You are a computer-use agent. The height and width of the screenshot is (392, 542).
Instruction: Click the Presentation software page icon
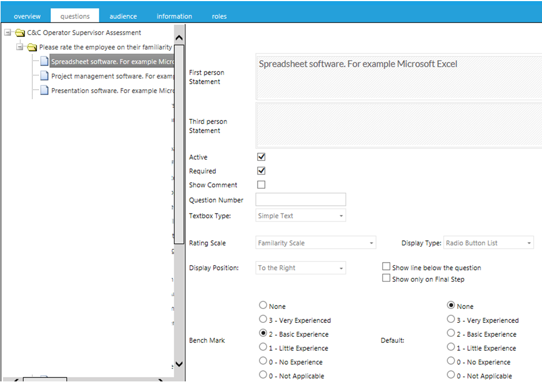coord(44,90)
